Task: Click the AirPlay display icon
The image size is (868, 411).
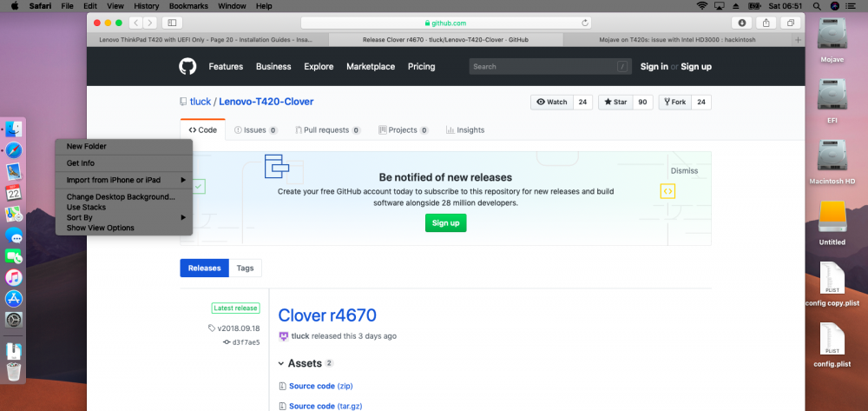Action: click(720, 6)
